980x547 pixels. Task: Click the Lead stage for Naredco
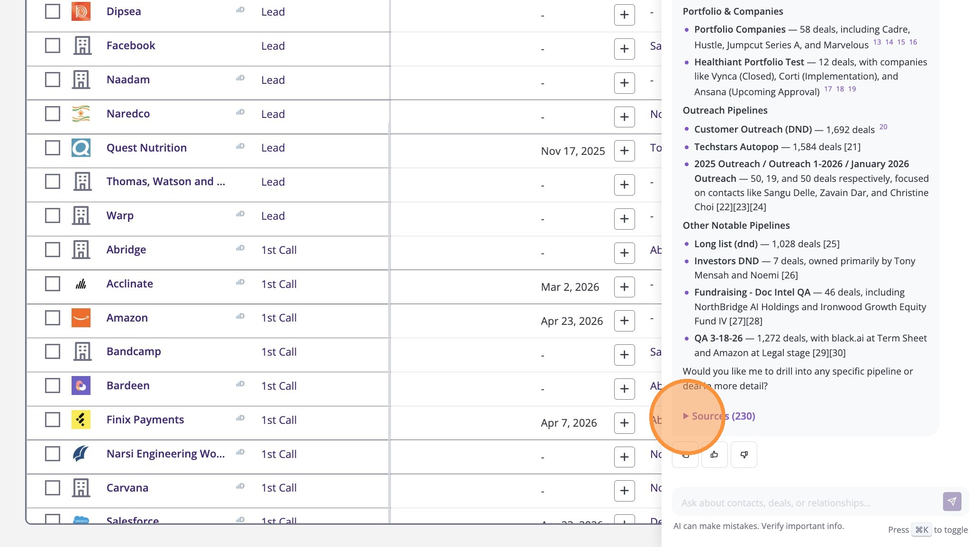pos(273,114)
